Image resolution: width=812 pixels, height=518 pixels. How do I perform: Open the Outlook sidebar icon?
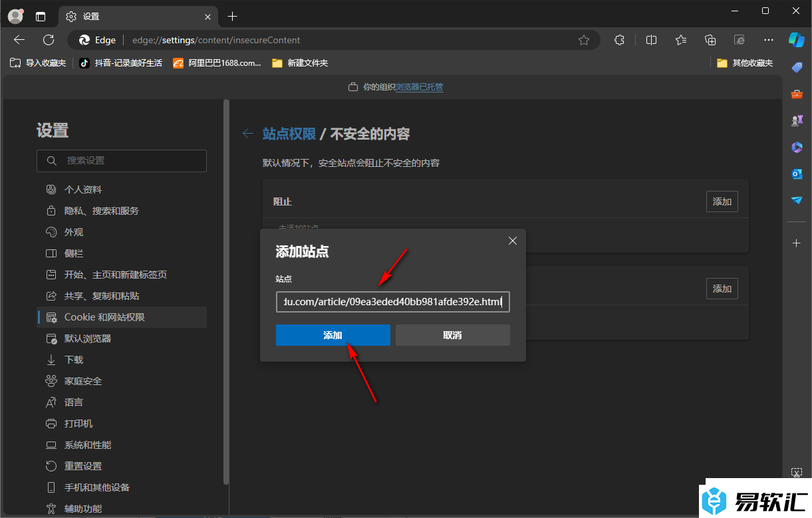click(x=796, y=174)
